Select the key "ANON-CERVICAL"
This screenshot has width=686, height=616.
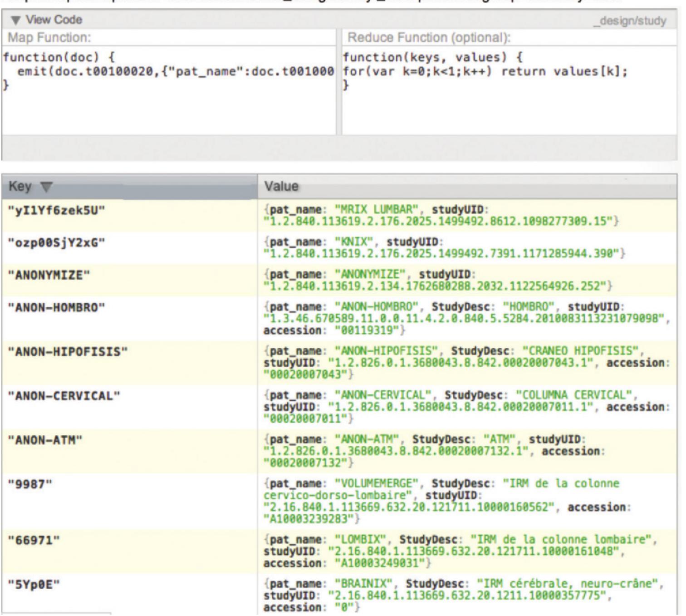pyautogui.click(x=64, y=396)
